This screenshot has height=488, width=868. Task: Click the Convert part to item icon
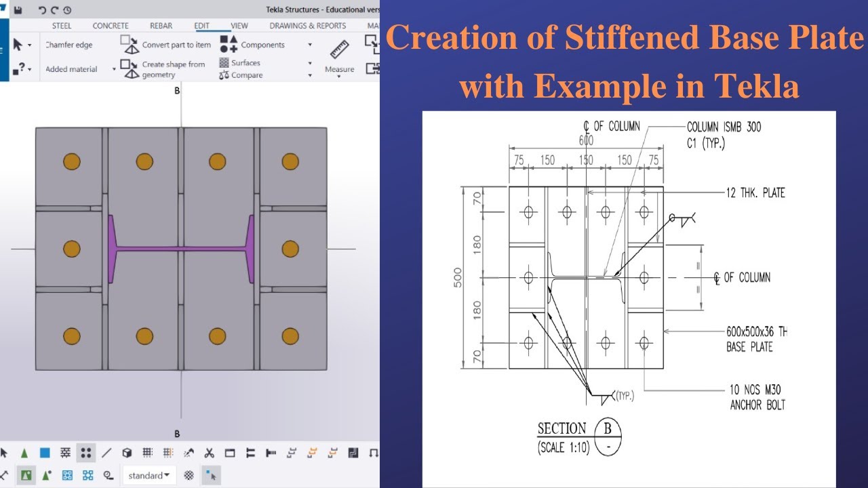tap(130, 44)
